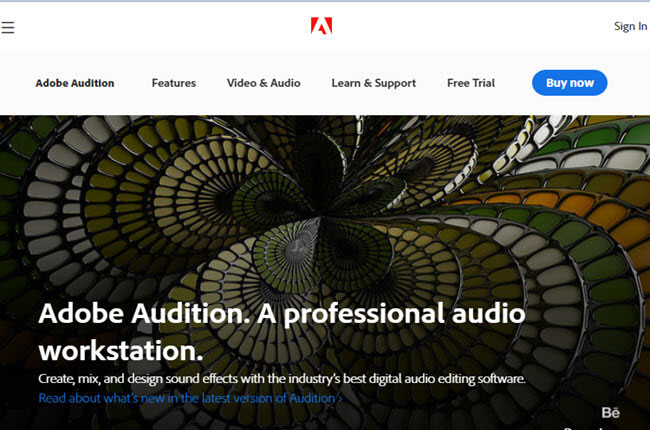Image resolution: width=650 pixels, height=430 pixels.
Task: Click the red Adobe logo
Action: point(322,26)
